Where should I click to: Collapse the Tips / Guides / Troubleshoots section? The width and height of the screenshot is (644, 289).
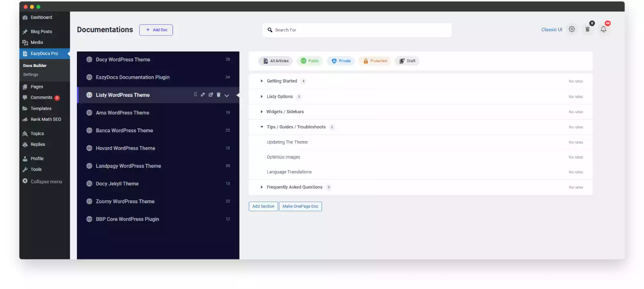pos(262,127)
